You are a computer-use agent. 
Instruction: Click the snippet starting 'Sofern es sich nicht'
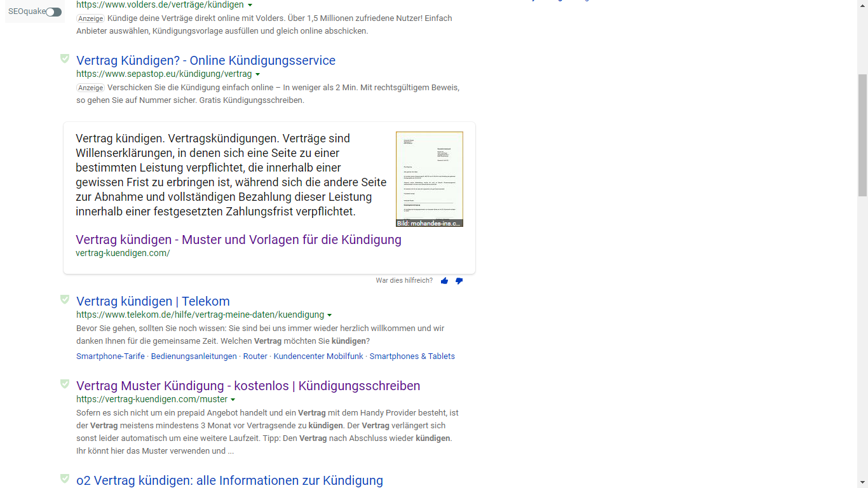[268, 432]
